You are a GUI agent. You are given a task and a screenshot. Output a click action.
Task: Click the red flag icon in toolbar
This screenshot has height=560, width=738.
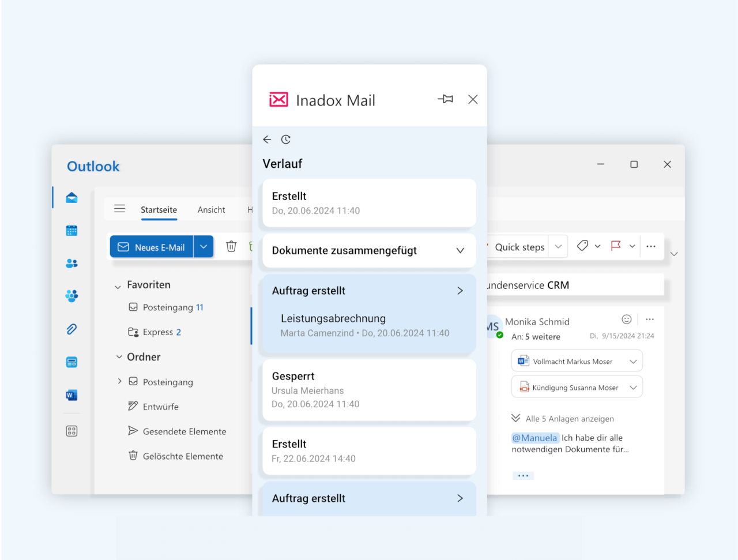(616, 246)
